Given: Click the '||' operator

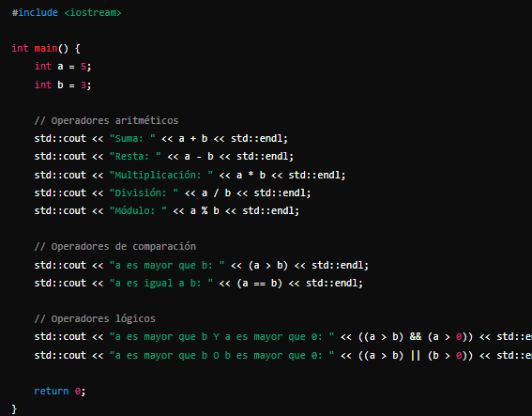Looking at the screenshot, I should [x=416, y=356].
